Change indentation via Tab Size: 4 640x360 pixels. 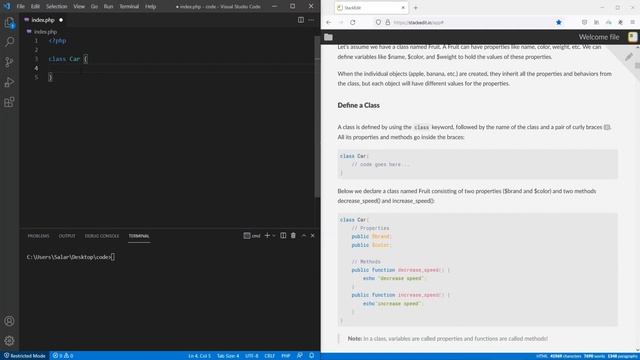228,356
